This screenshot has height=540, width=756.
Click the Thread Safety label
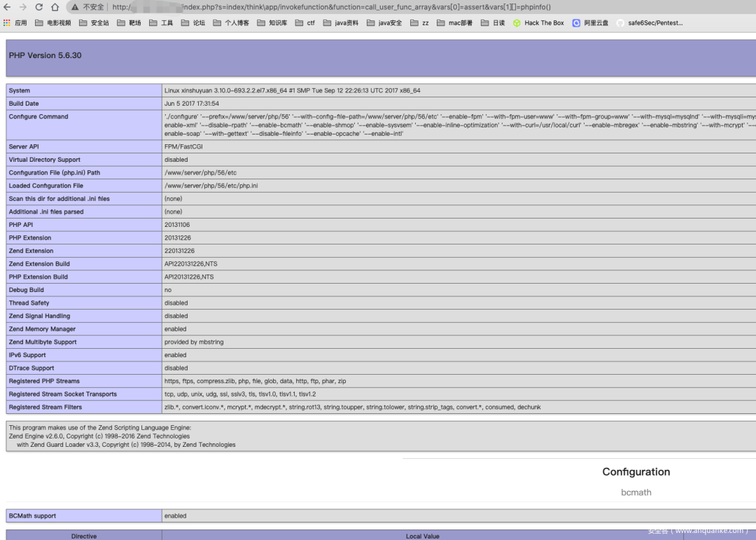tap(29, 303)
